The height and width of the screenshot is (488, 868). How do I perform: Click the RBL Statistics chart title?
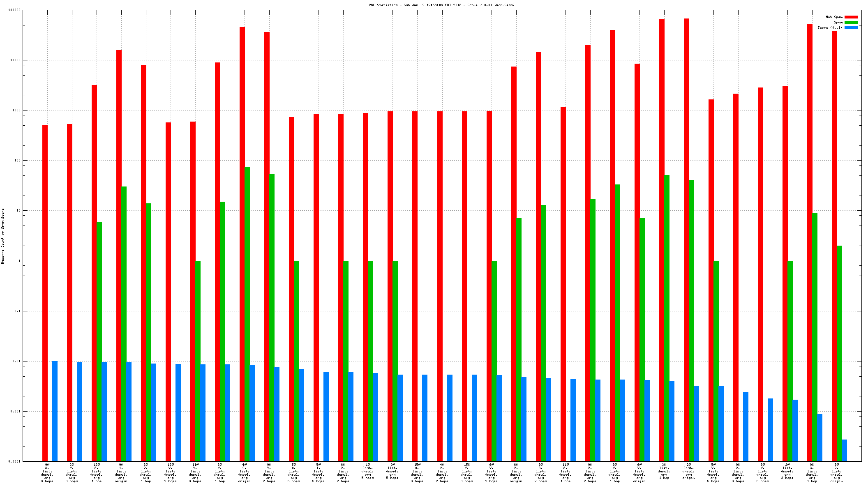(441, 5)
